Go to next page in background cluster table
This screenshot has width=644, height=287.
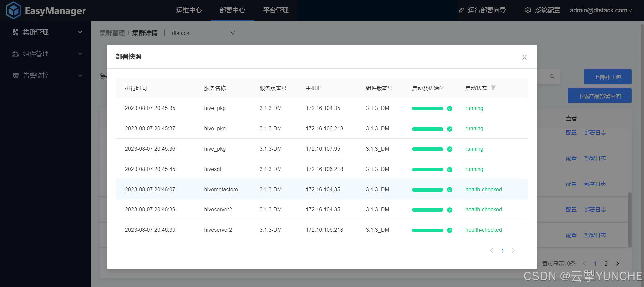tap(617, 264)
